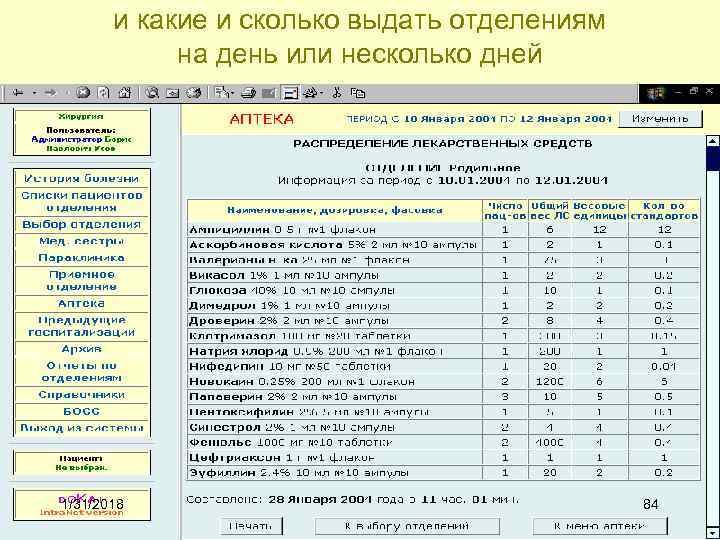The image size is (720, 540).
Task: Click the Copy icon in toolbar
Action: click(x=358, y=93)
